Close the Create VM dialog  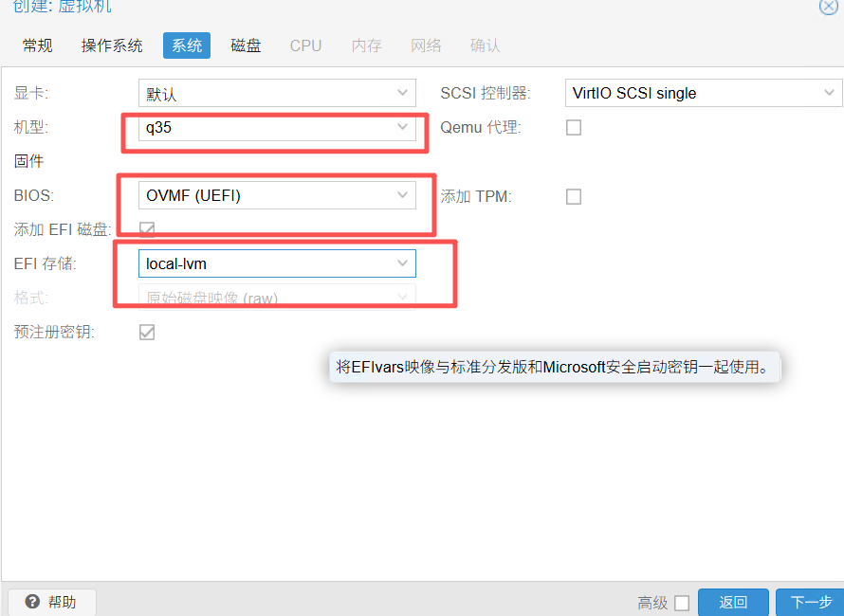click(828, 6)
